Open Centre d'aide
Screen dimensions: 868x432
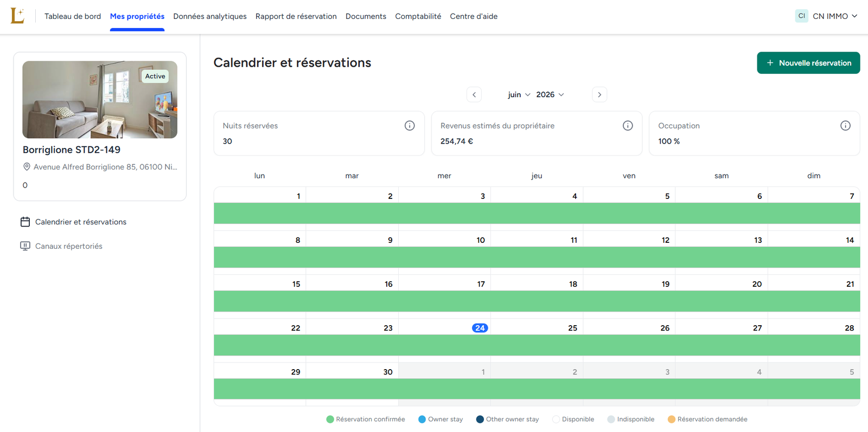pyautogui.click(x=474, y=16)
